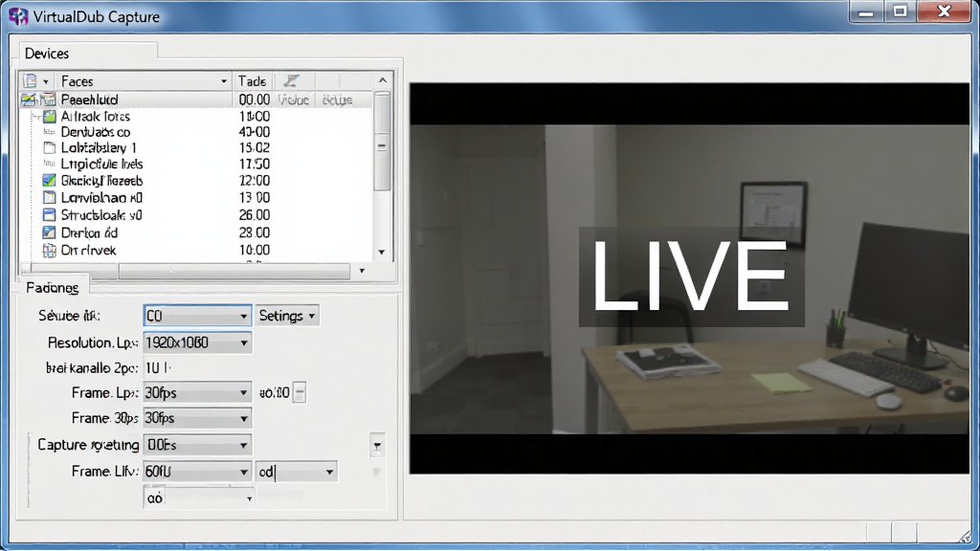Click the page icon next to Lobtabalary 1

tap(50, 148)
